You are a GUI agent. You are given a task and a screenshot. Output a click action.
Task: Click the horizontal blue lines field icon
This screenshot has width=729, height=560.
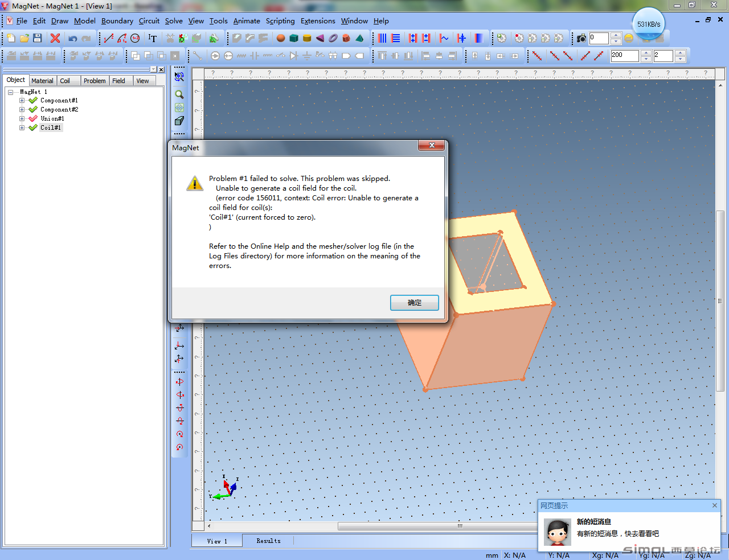click(x=396, y=38)
